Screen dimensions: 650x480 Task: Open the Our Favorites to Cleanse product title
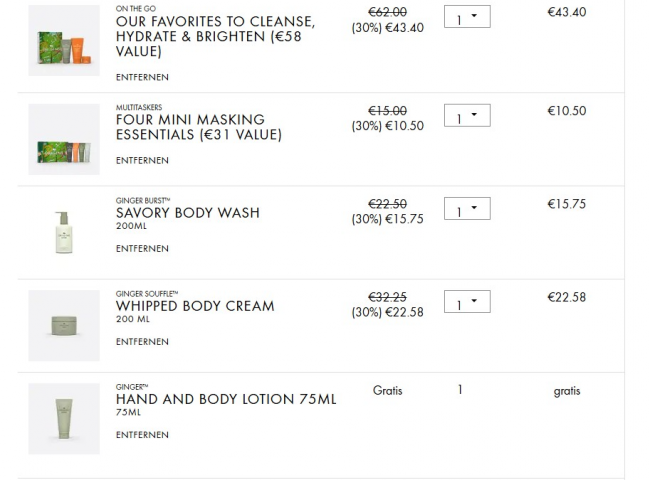click(x=215, y=36)
